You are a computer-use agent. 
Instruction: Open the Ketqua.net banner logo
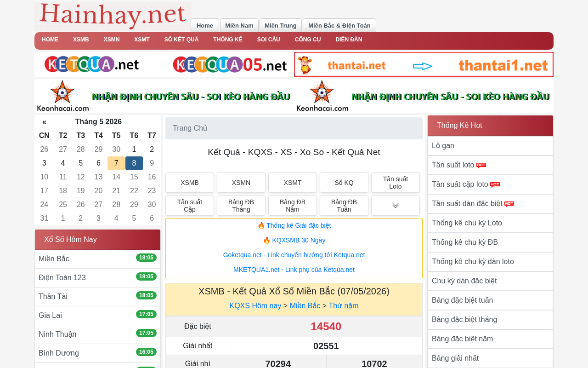(92, 64)
